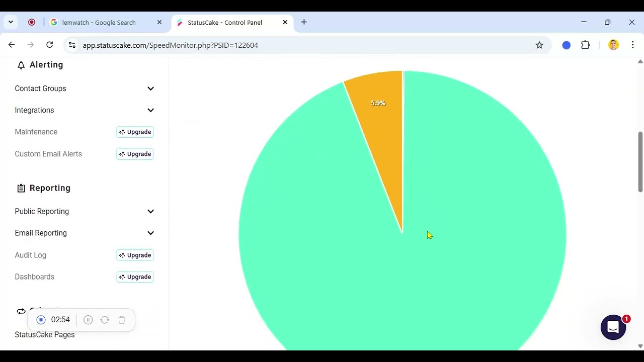Screen dimensions: 644x362
Task: Click the 02:54 recording time
Action: click(x=60, y=320)
